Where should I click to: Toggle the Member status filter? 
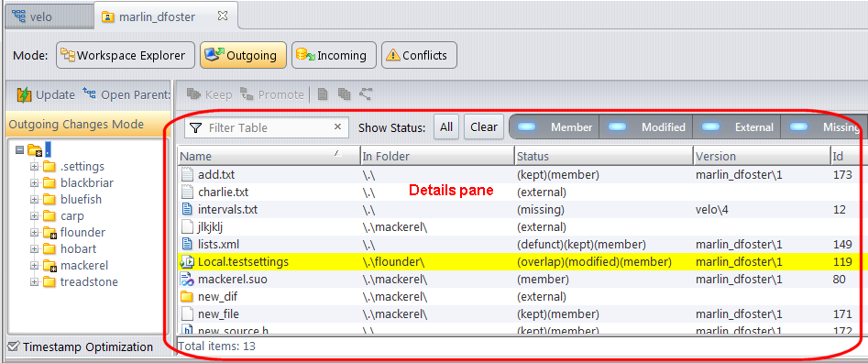(x=555, y=127)
